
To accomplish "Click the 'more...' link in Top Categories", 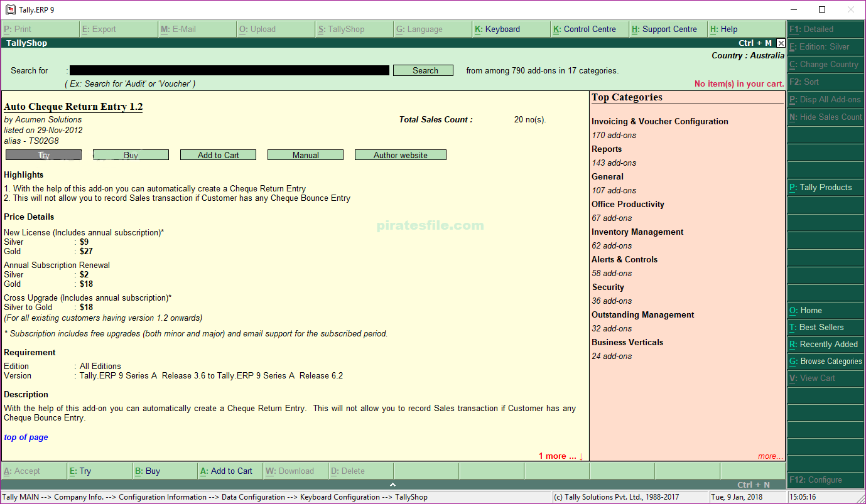I will pos(771,456).
